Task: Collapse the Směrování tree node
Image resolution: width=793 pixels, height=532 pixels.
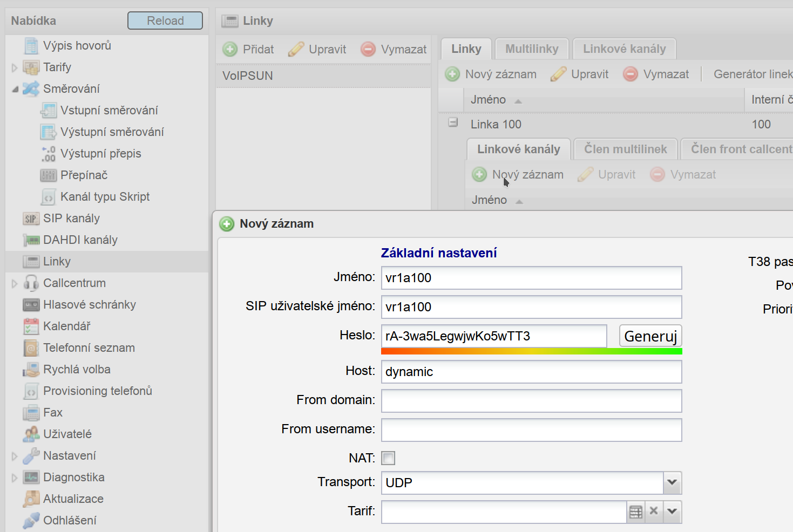Action: (x=15, y=90)
